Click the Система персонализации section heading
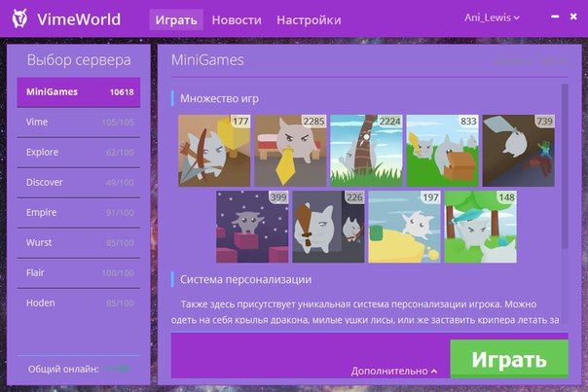Screen dimensions: 588x392 [245, 280]
